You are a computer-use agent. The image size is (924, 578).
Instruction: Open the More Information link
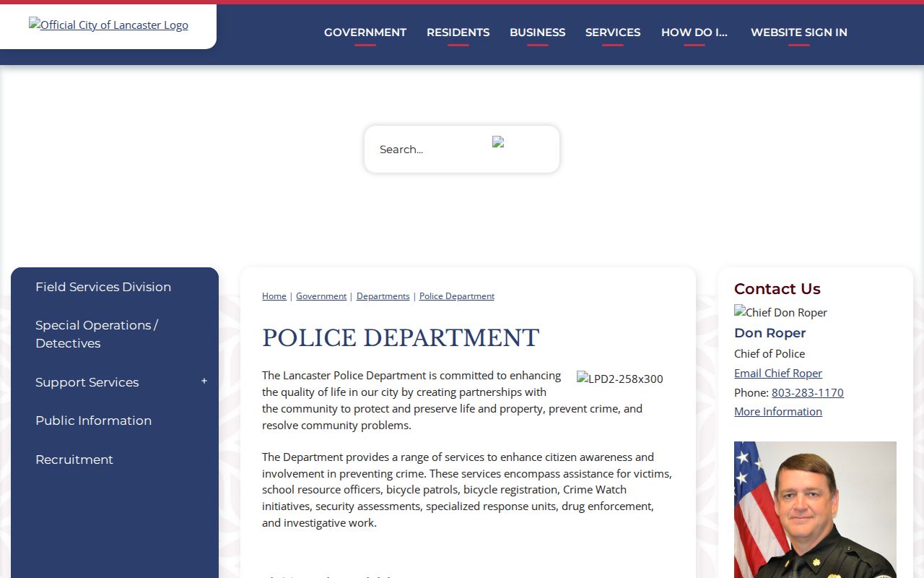point(778,411)
